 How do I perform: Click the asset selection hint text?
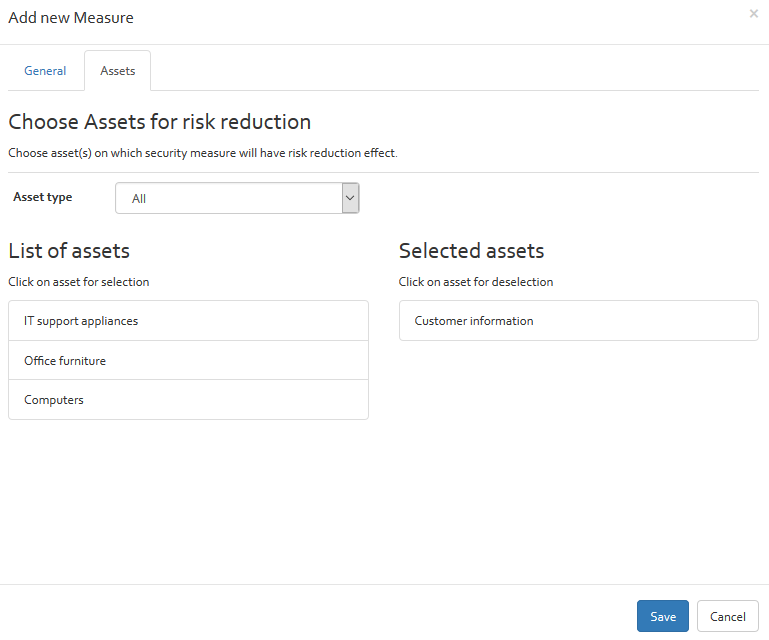pyautogui.click(x=79, y=282)
